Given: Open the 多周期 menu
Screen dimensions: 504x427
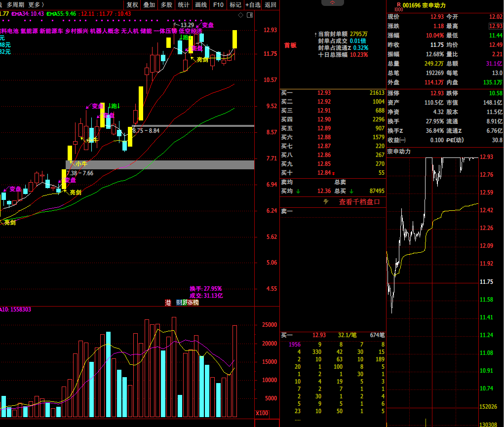Looking at the screenshot, I should [15, 5].
